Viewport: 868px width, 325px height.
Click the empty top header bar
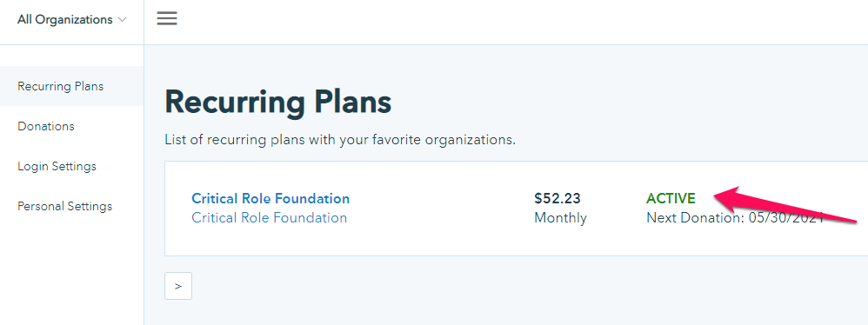(520, 22)
